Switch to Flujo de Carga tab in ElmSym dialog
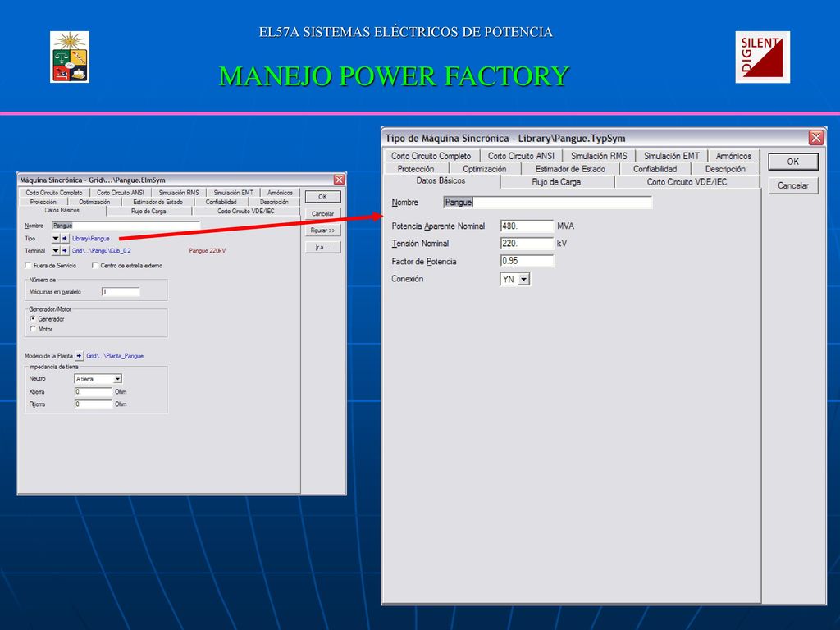This screenshot has height=630, width=840. 149,212
